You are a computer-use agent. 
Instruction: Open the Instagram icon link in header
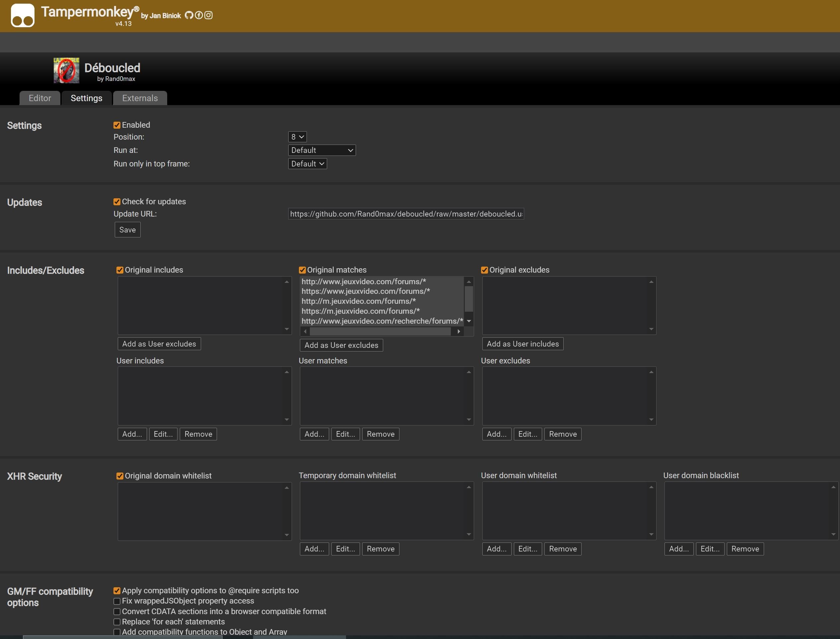tap(208, 15)
